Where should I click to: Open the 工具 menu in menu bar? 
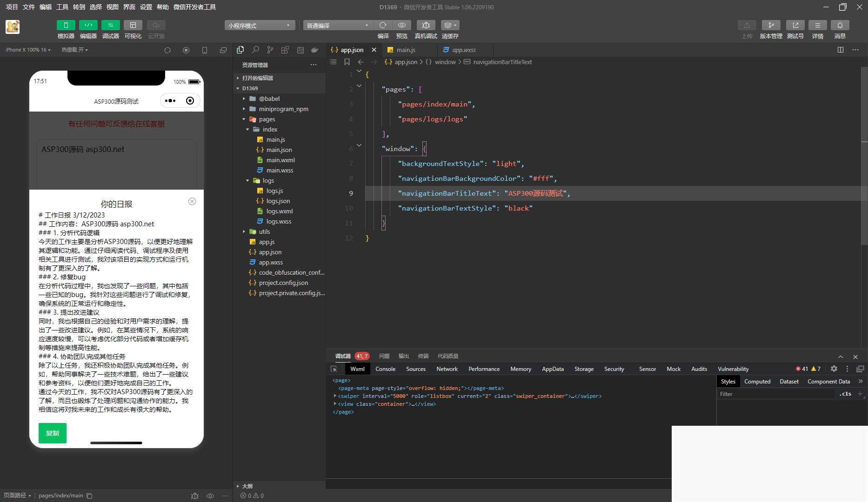pos(62,7)
